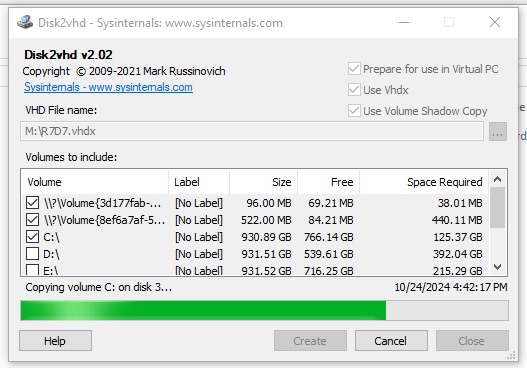Click the Help button
The width and height of the screenshot is (527, 368).
55,341
